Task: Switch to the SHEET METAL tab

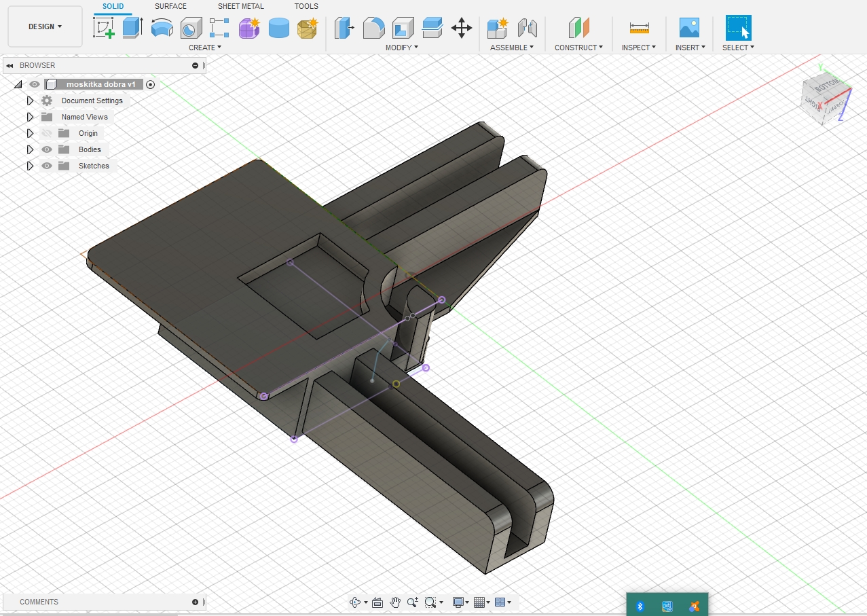Action: coord(241,6)
